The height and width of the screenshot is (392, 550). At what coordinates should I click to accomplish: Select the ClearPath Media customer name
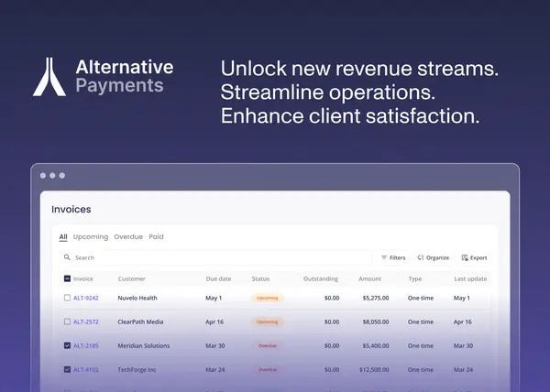pyautogui.click(x=140, y=321)
